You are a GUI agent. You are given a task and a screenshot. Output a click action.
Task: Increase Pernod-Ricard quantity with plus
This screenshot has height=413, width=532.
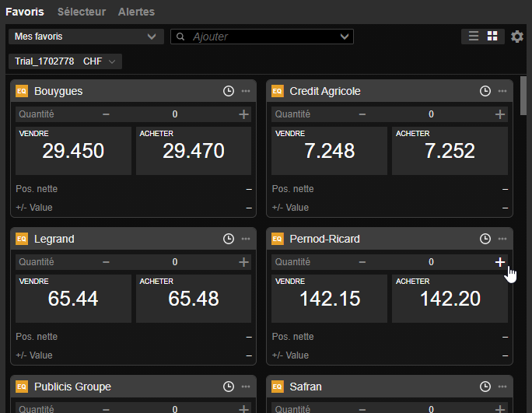tap(500, 262)
